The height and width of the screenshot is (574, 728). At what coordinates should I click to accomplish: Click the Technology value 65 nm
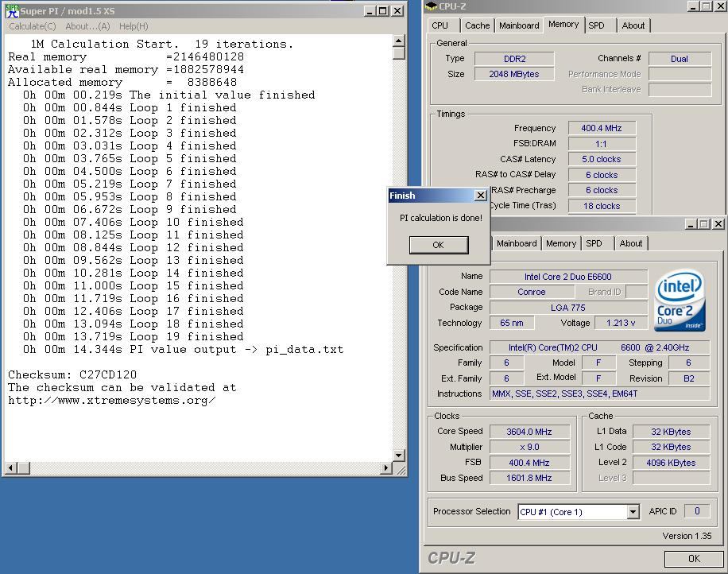pyautogui.click(x=512, y=323)
